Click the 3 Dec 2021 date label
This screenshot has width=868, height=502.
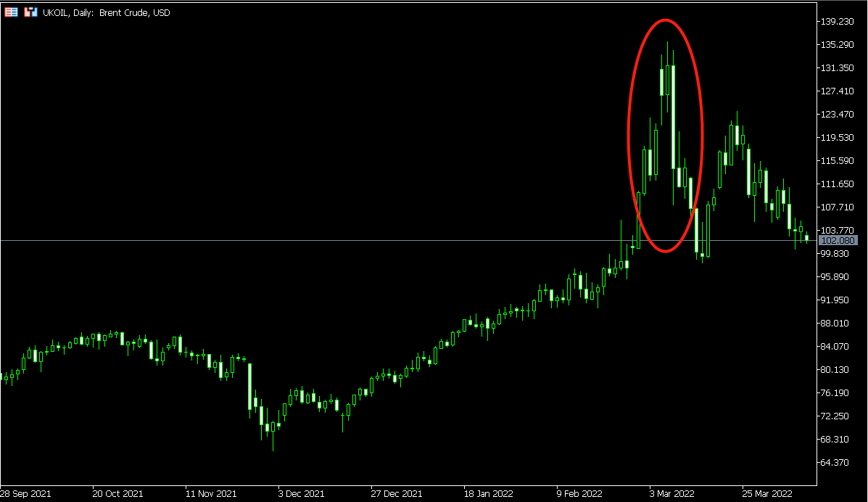[301, 494]
